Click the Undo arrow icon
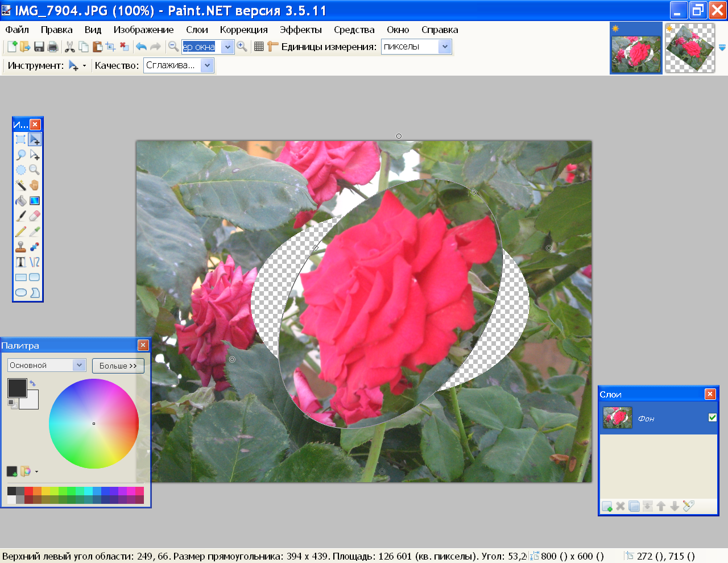Image resolution: width=728 pixels, height=563 pixels. 141,47
